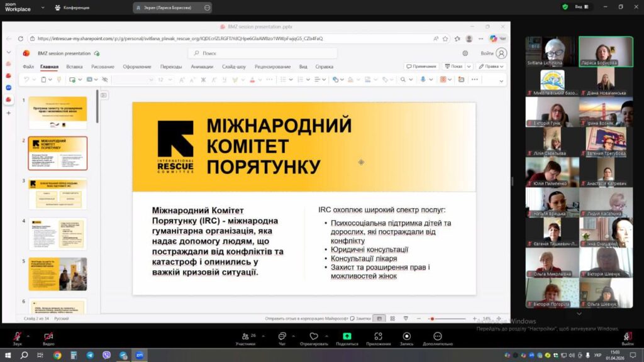Open the Анимации ribbon tab
This screenshot has width=644, height=362.
tap(202, 67)
